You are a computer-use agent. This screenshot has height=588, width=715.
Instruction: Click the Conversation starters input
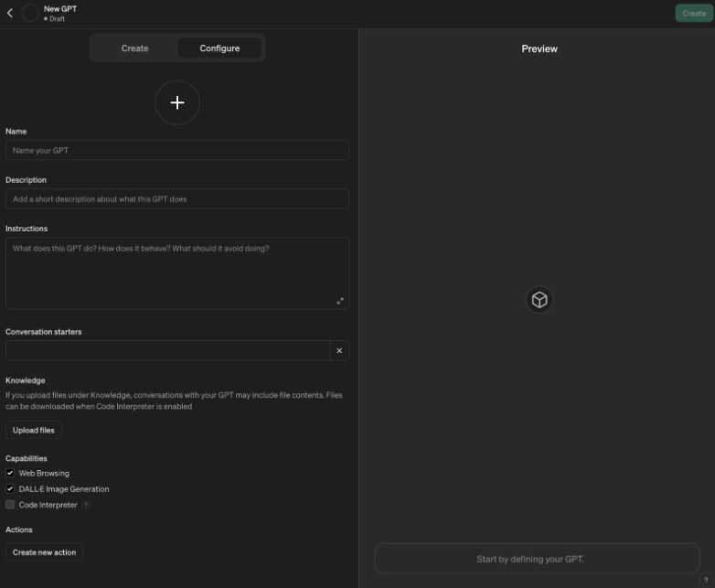point(168,350)
